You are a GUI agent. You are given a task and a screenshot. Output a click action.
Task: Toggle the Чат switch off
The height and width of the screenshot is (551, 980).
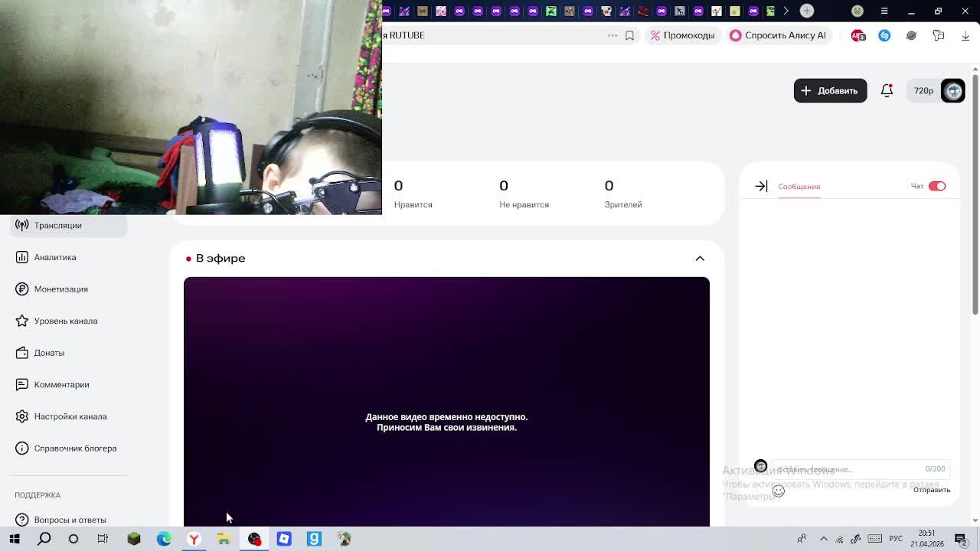(937, 186)
